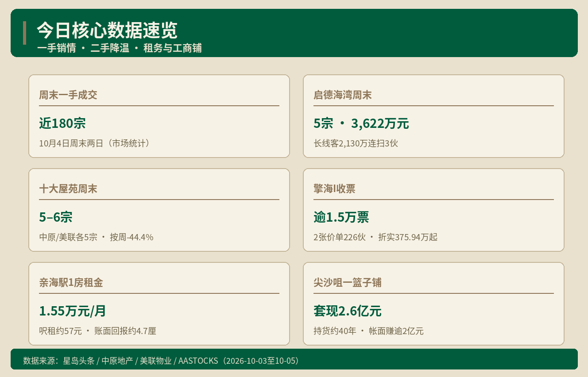Click the note "持货约40年 · 帐面赚逾2亿元"
The height and width of the screenshot is (377, 588).
(x=369, y=331)
